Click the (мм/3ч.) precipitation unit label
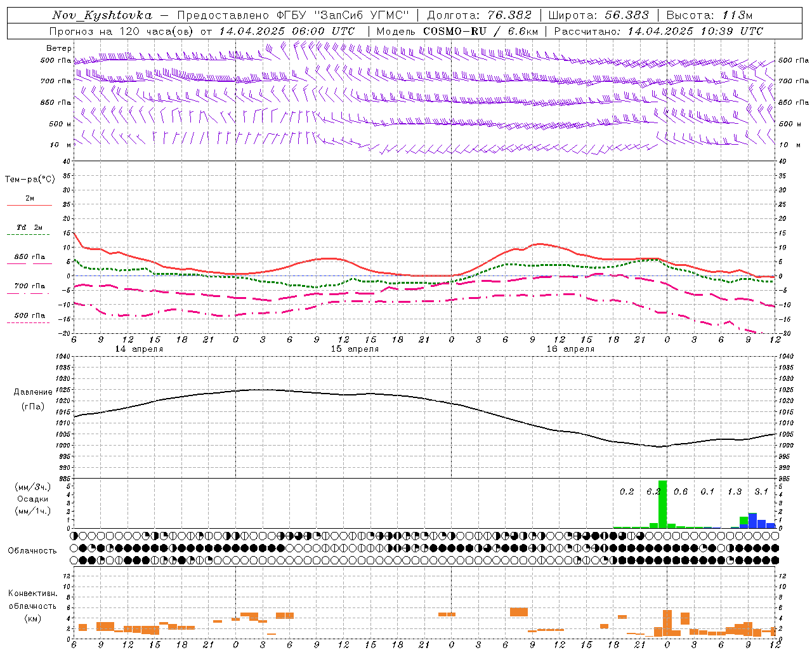 (x=32, y=487)
